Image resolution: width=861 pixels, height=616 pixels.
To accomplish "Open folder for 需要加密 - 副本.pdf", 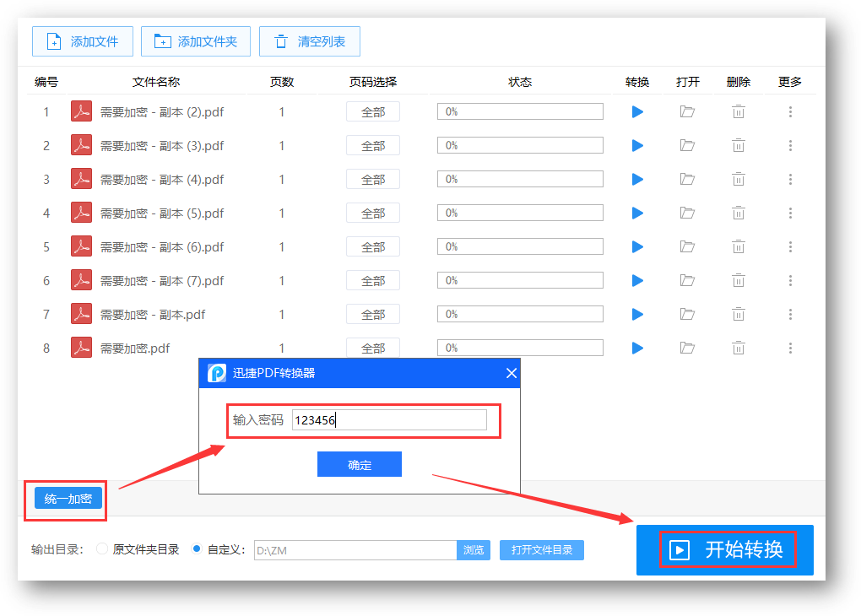I will 688,314.
